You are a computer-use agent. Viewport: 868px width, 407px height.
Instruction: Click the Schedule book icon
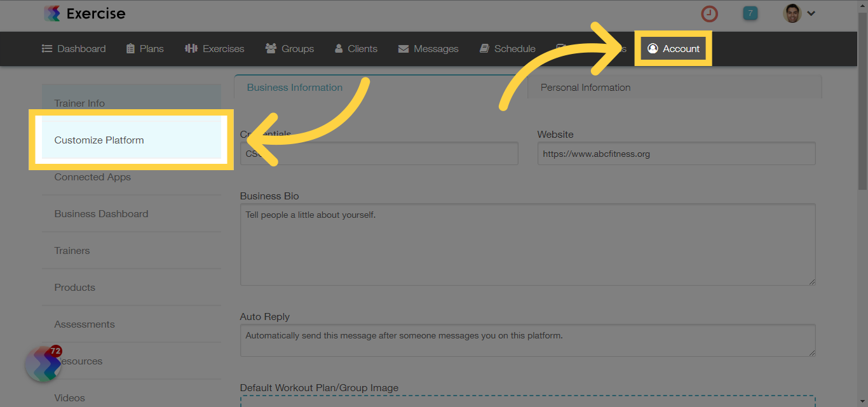(x=484, y=48)
